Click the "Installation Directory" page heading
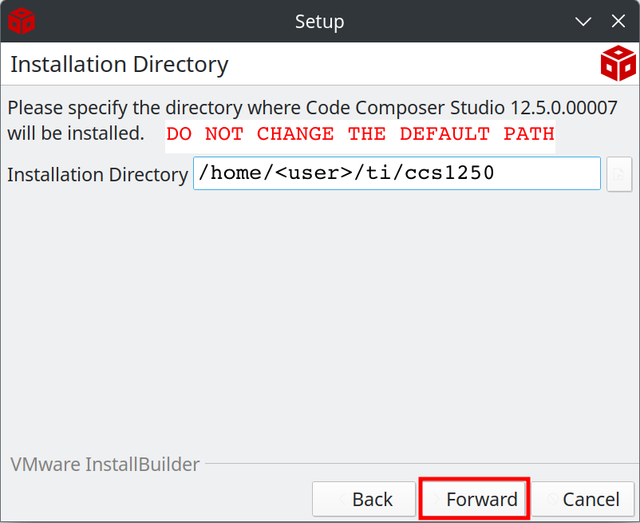Image resolution: width=640 pixels, height=523 pixels. coord(119,65)
